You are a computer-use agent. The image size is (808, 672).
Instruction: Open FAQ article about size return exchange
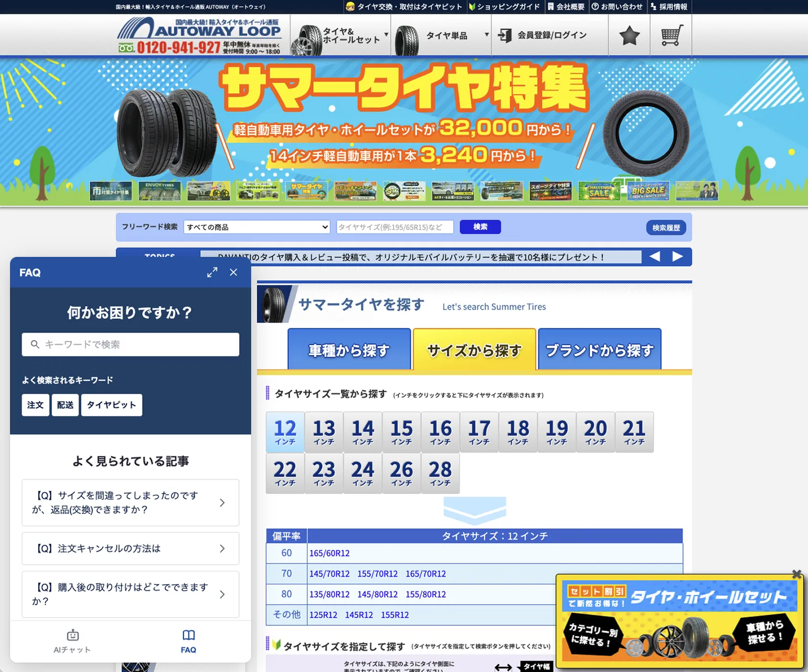pos(131,503)
